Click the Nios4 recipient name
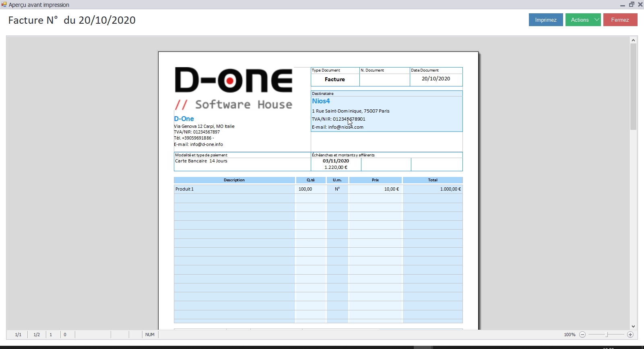Image resolution: width=644 pixels, height=349 pixels. 321,101
